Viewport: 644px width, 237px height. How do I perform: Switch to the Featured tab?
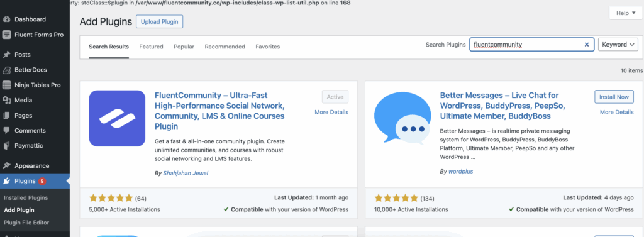151,47
